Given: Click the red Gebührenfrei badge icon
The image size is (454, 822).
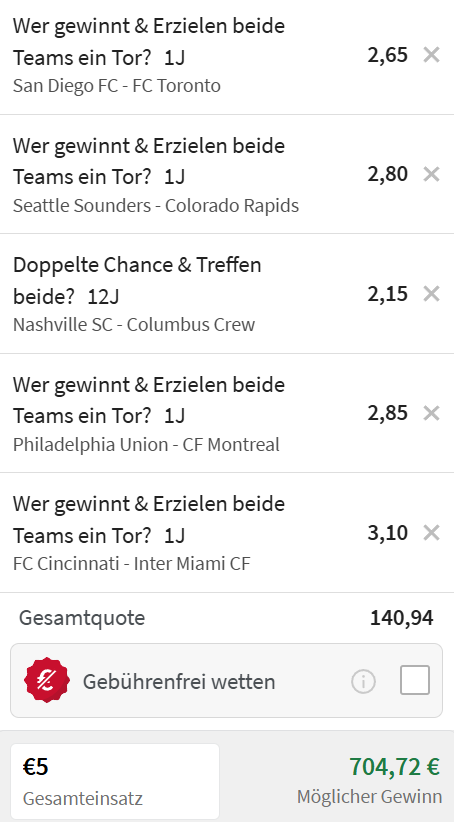Looking at the screenshot, I should (x=47, y=680).
